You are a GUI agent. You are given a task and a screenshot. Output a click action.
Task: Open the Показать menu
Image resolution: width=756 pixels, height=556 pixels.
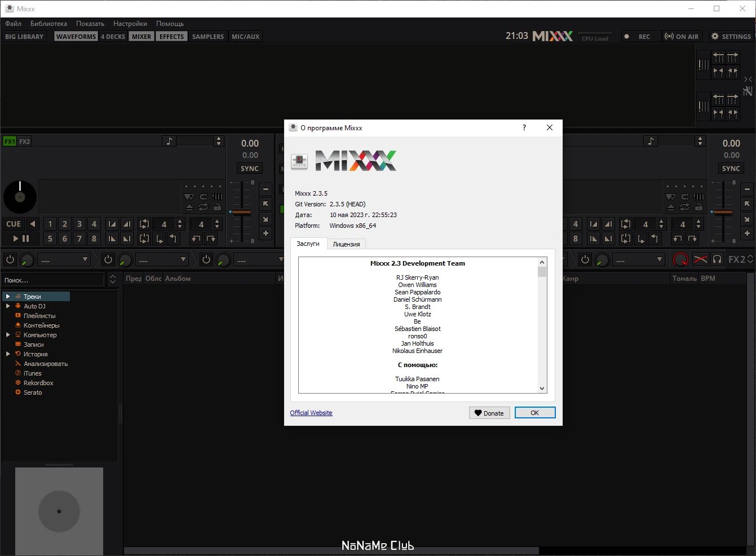[x=90, y=24]
